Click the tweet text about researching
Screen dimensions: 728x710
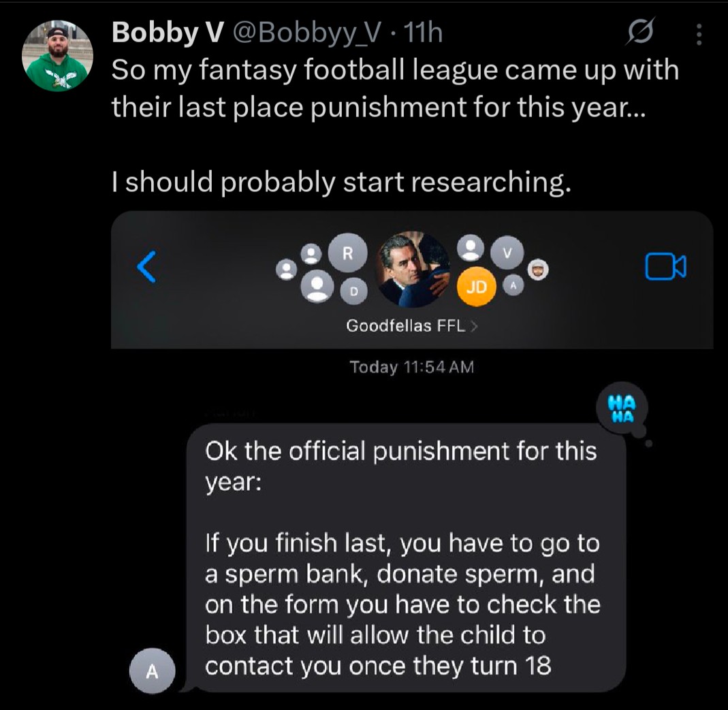(x=341, y=182)
